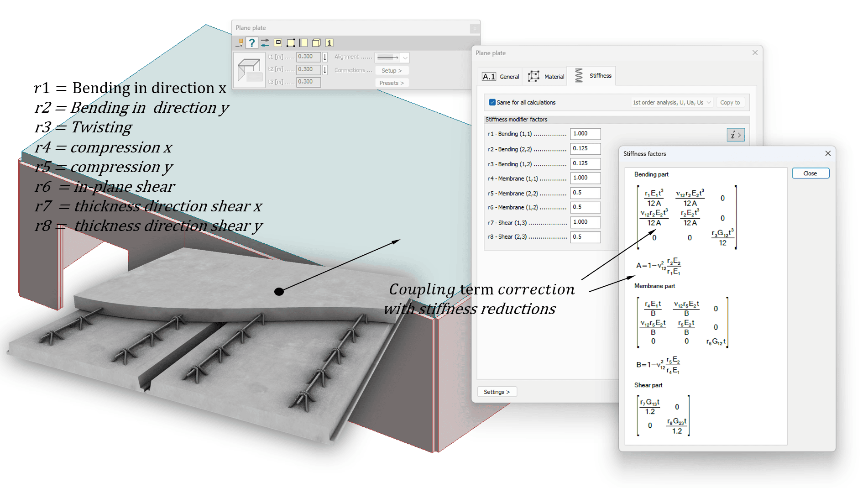Click the plate preview thumbnail in small panel
Viewport: 868px width, 488px height.
coord(249,69)
